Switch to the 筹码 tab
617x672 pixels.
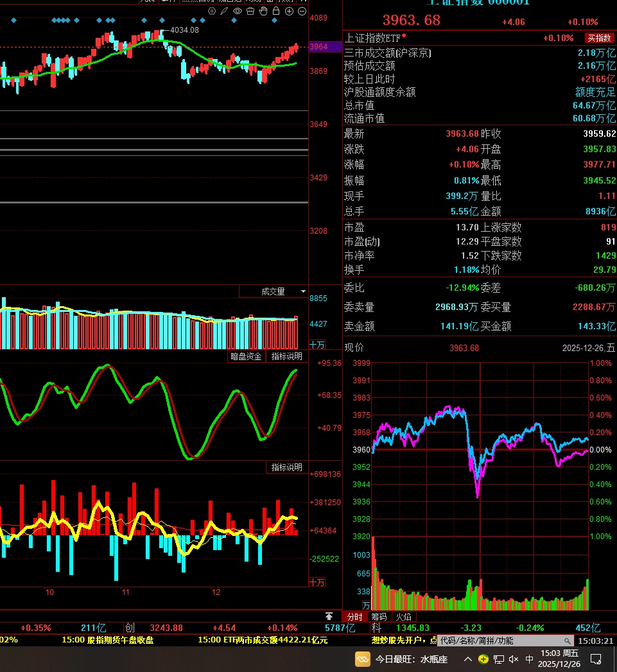(x=379, y=617)
